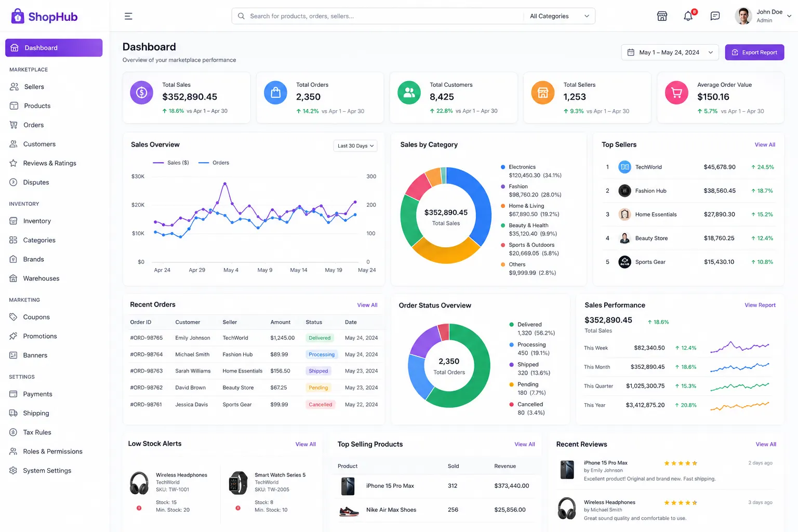
Task: Open the All Categories dropdown
Action: (559, 16)
